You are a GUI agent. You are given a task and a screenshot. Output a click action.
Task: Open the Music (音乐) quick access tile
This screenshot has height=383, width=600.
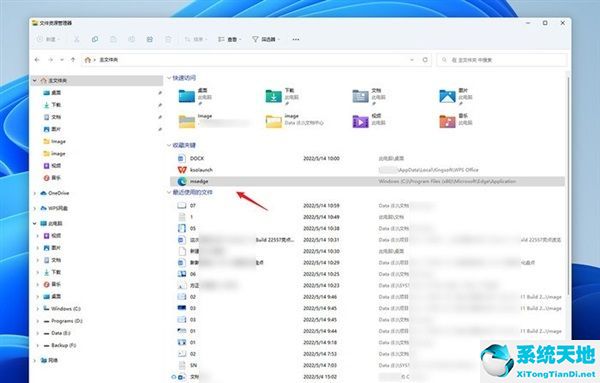(457, 121)
